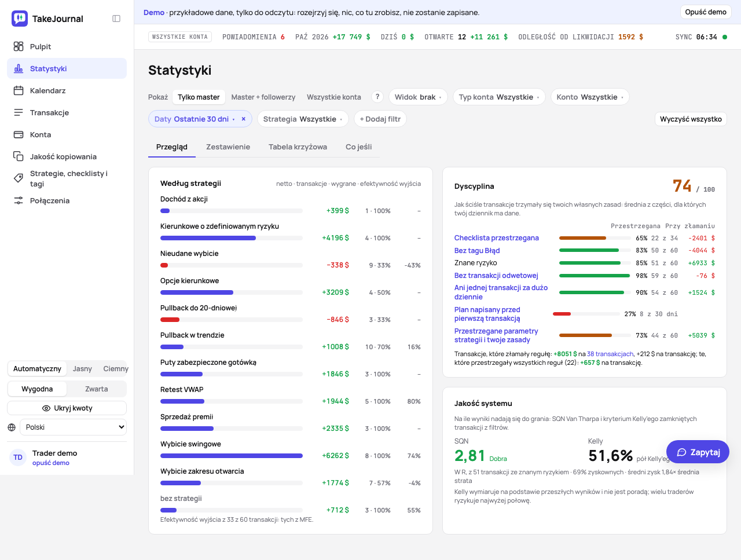
Task: Click Wyczyść wszystko button
Action: [691, 119]
